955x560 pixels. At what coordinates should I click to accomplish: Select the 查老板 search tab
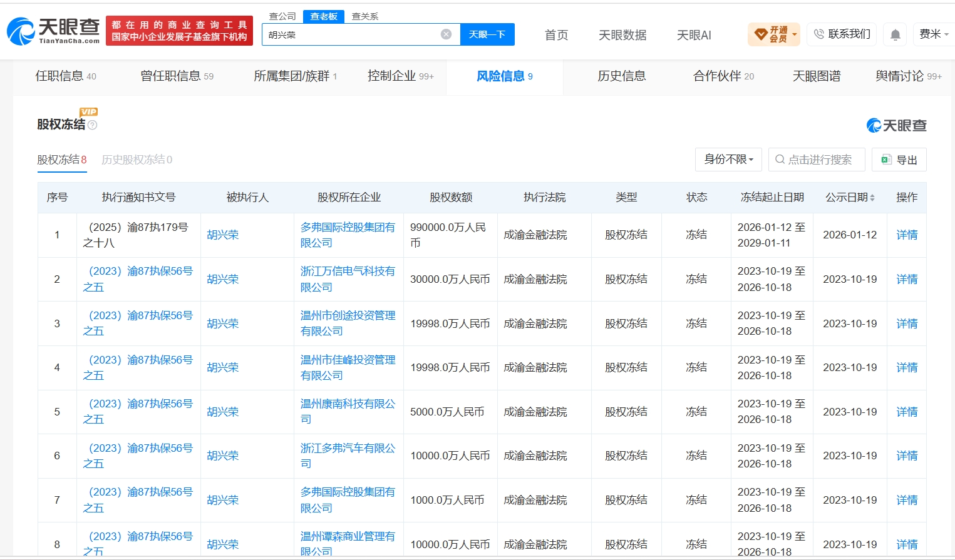click(324, 16)
